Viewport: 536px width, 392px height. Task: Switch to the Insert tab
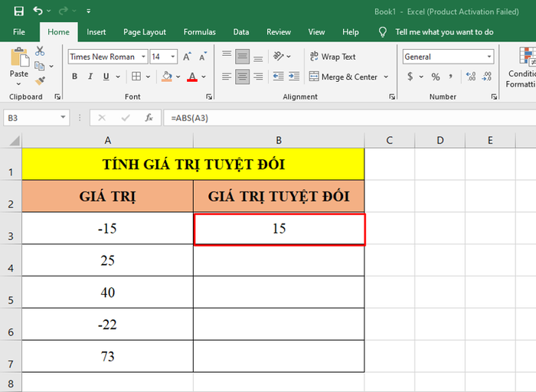[x=96, y=32]
